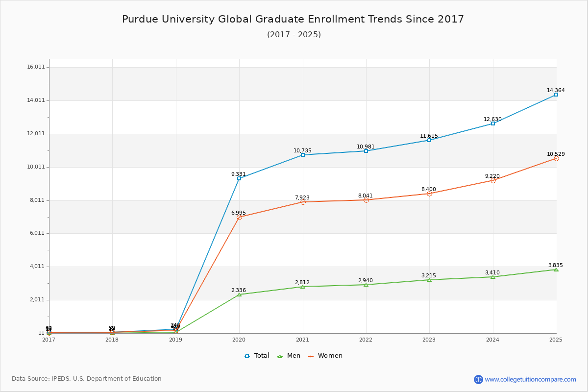Image resolution: width=588 pixels, height=392 pixels.
Task: Click the subtitle (2017 - 2025)
Action: pyautogui.click(x=294, y=34)
